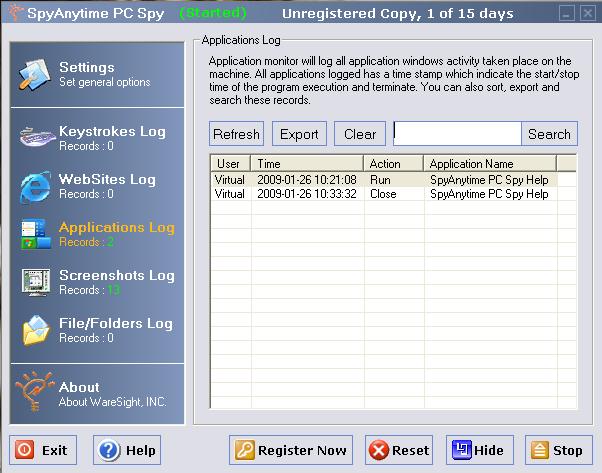Click SpyAnytime PC Spy Help in Close row
Viewport: 602px width, 473px height.
[x=489, y=194]
